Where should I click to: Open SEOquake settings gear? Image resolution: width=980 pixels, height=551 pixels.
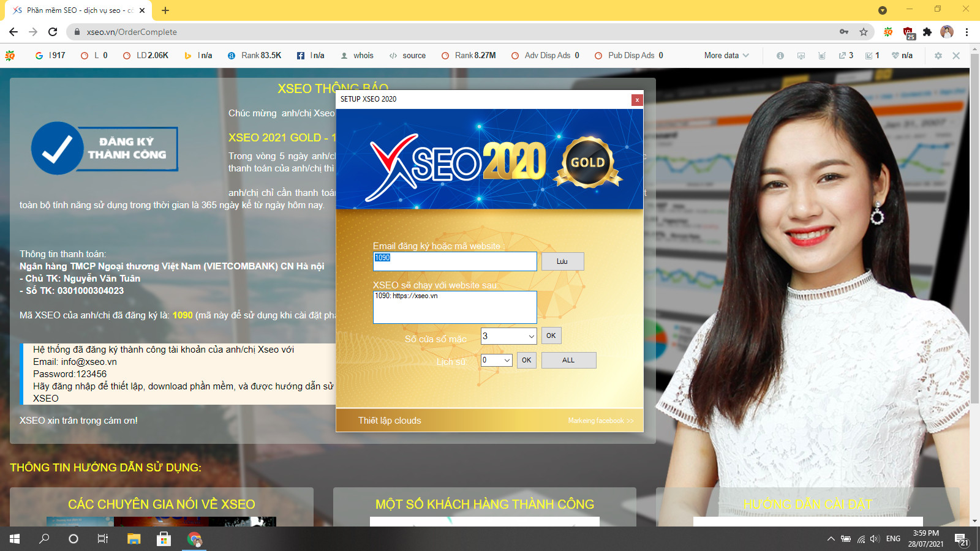click(x=938, y=56)
